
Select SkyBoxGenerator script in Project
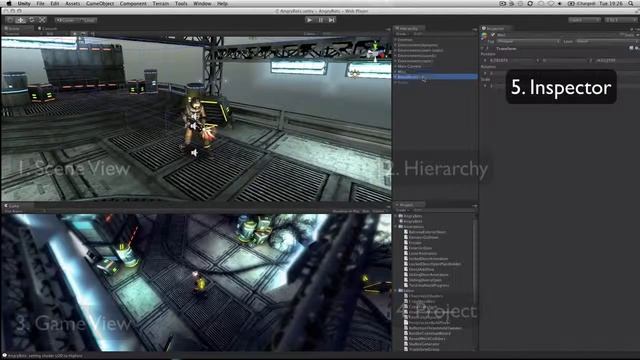[424, 344]
